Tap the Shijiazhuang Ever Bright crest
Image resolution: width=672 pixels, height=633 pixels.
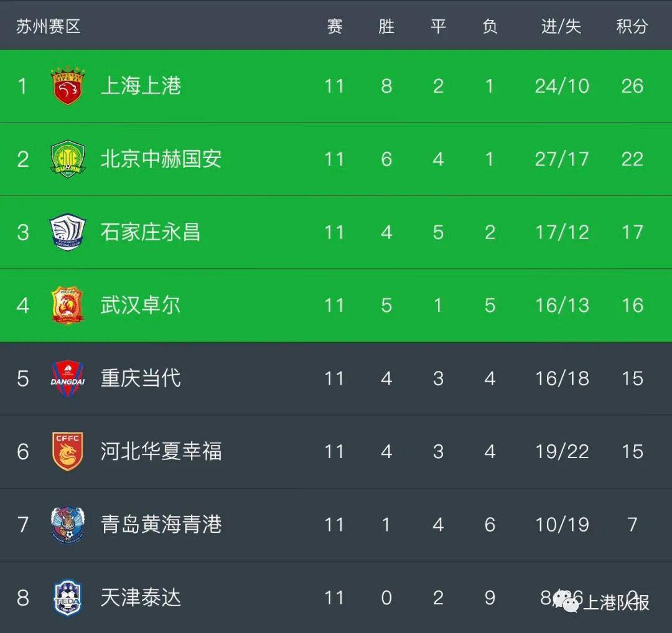pos(68,232)
